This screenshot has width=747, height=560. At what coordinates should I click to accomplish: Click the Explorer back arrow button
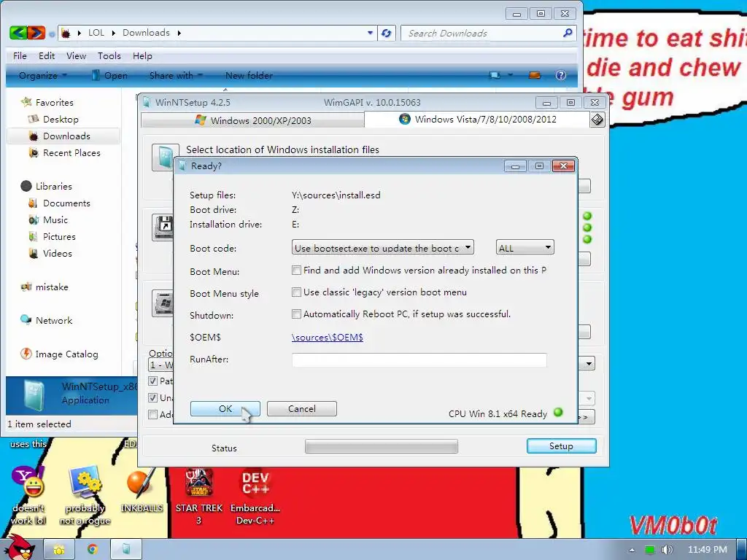click(x=18, y=33)
